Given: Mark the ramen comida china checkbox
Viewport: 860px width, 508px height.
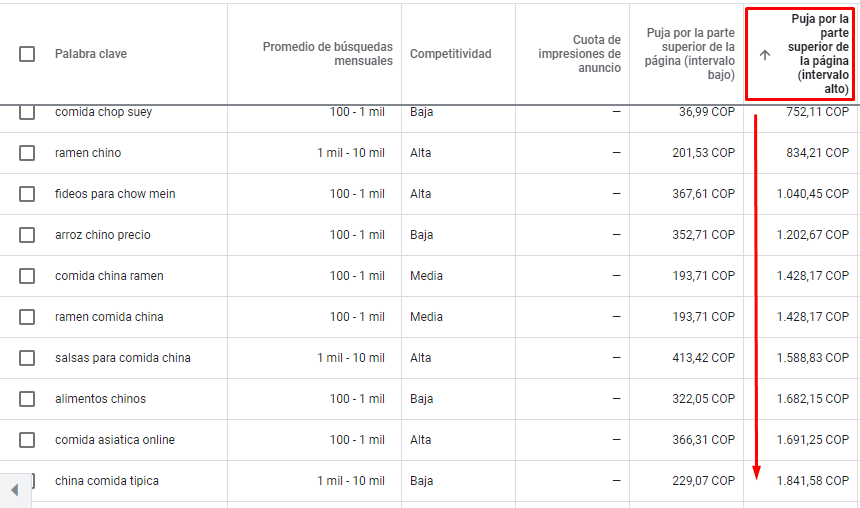Looking at the screenshot, I should pyautogui.click(x=27, y=317).
